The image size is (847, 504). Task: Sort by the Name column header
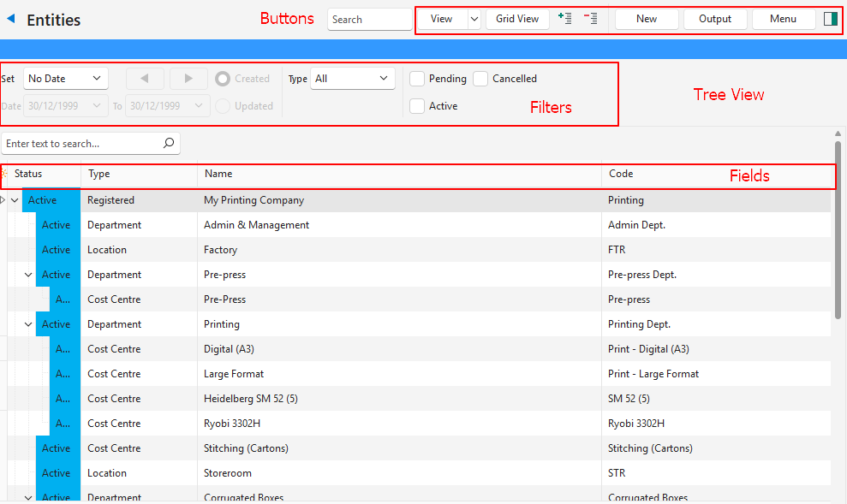click(x=219, y=174)
